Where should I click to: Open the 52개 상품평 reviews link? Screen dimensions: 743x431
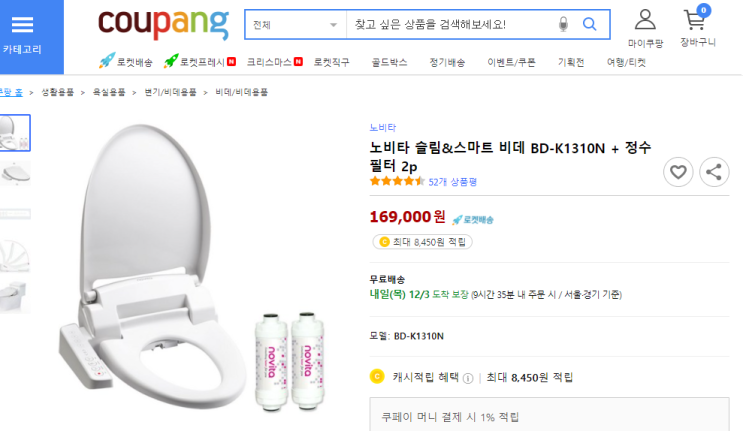(x=452, y=182)
